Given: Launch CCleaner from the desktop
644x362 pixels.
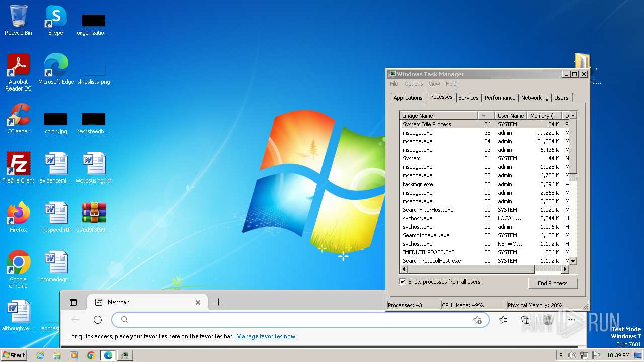Looking at the screenshot, I should pyautogui.click(x=19, y=119).
